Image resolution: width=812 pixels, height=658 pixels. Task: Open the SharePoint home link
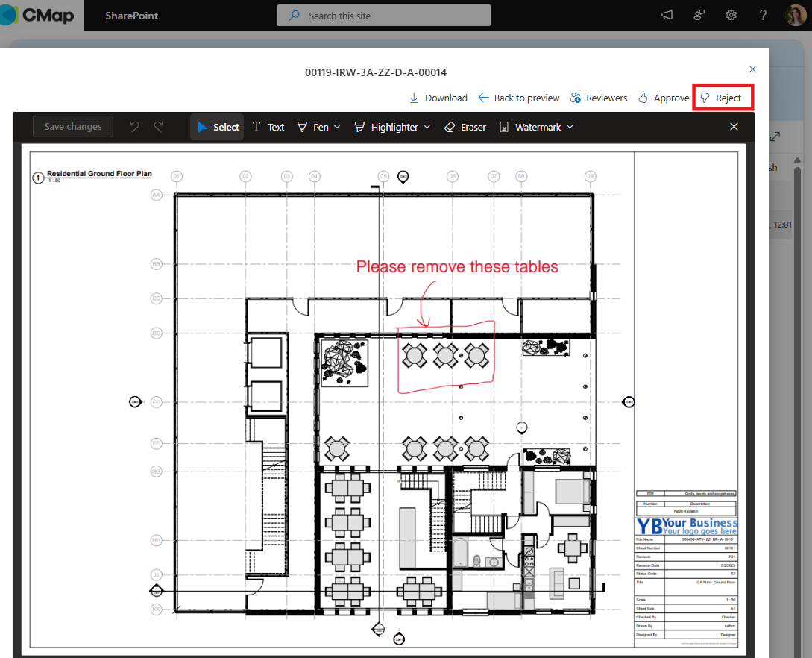point(131,16)
